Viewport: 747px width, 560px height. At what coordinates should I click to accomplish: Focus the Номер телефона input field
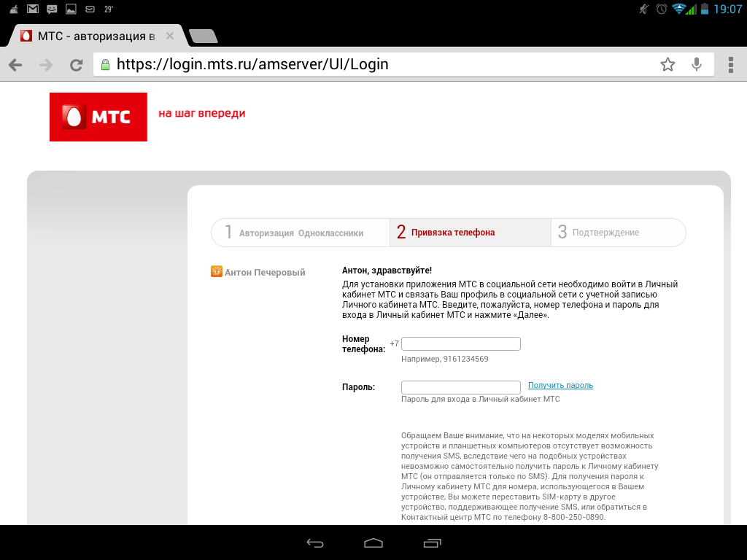click(461, 344)
